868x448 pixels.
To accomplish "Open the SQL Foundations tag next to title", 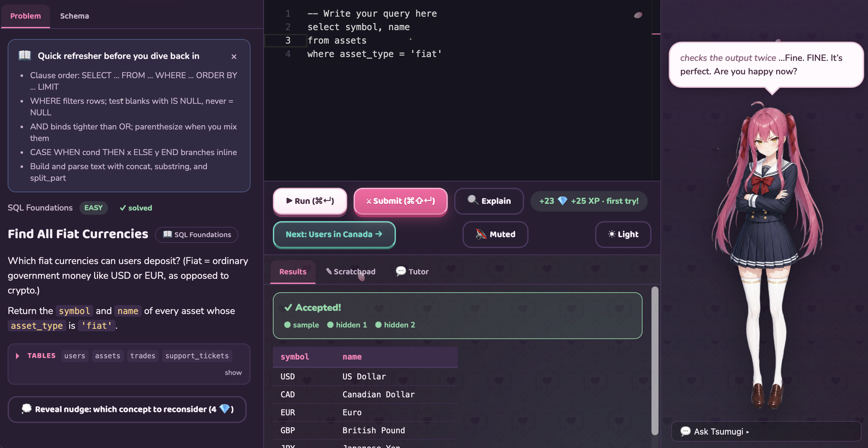I will (197, 235).
